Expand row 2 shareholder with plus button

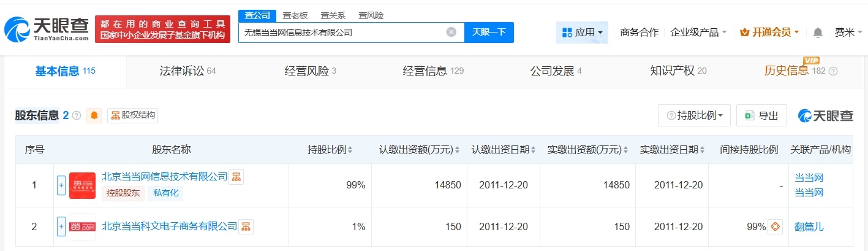[x=61, y=226]
